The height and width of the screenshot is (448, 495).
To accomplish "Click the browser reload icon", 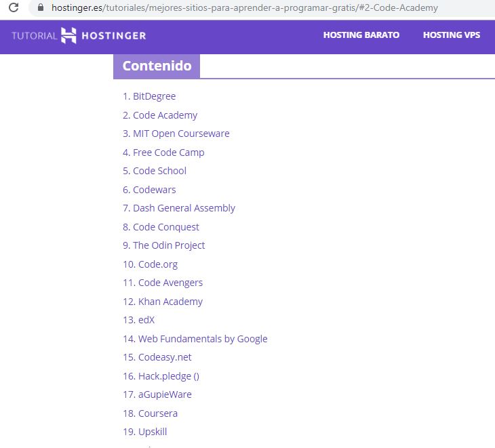I will [14, 7].
